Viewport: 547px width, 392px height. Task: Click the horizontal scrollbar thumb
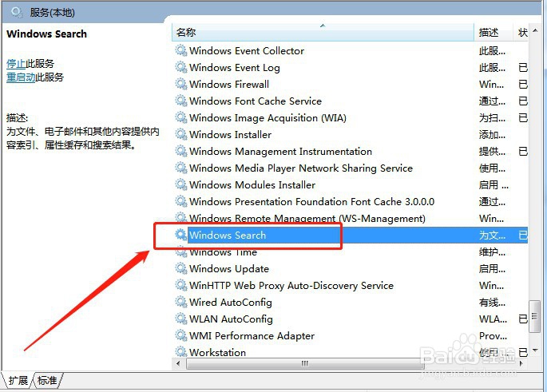coord(305,363)
